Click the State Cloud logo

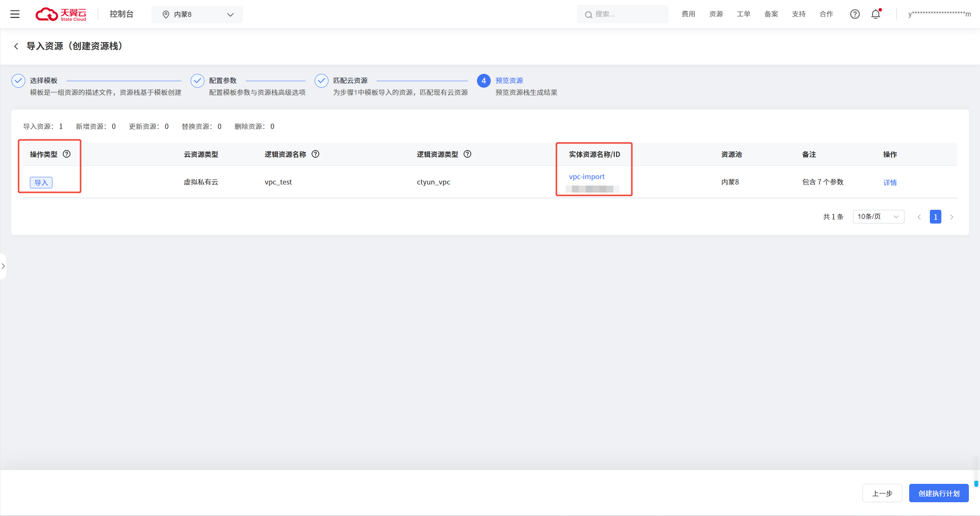pos(61,14)
